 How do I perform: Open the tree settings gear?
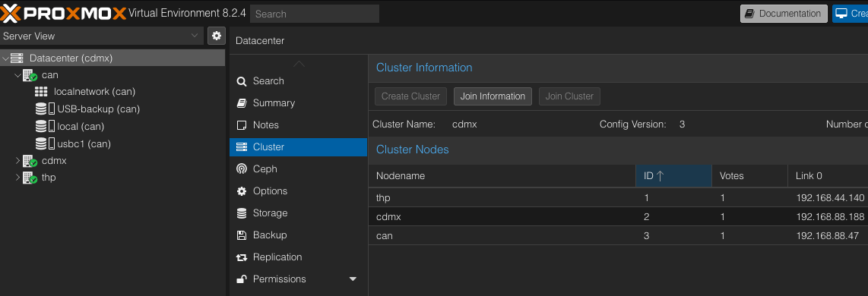(x=217, y=36)
